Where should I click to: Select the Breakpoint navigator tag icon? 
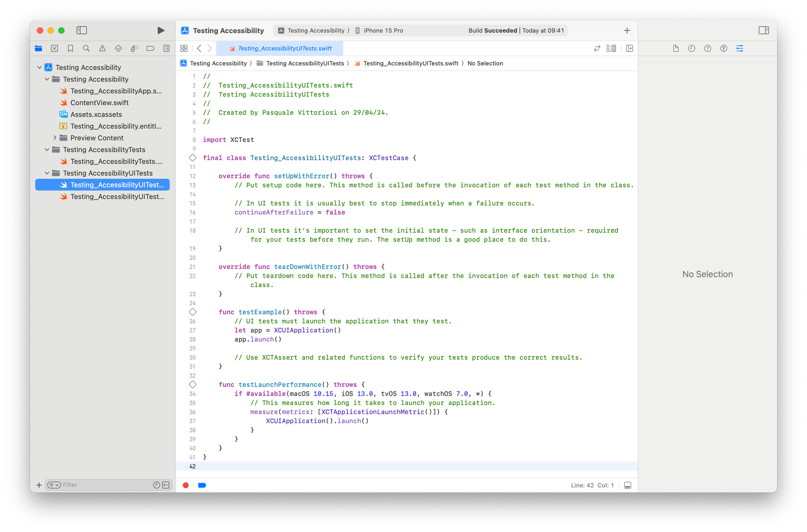coord(150,48)
